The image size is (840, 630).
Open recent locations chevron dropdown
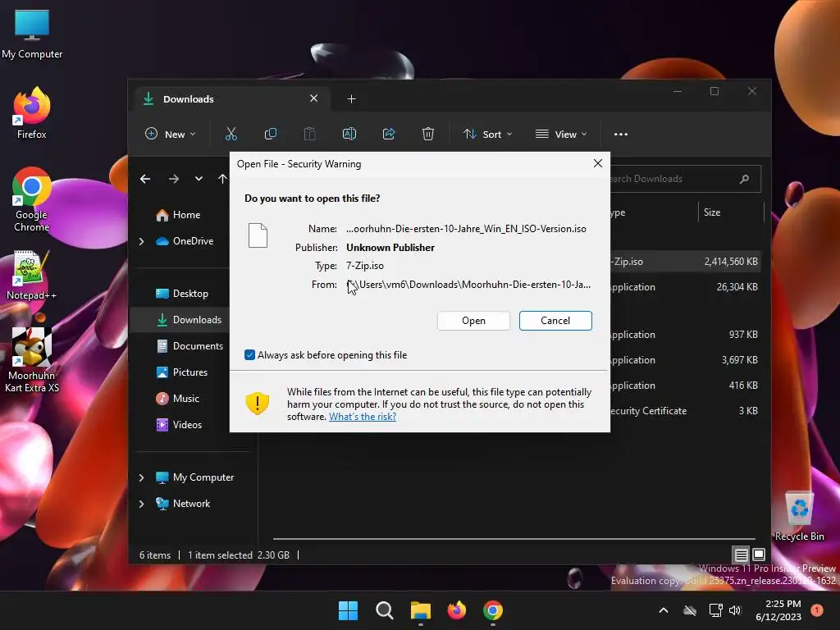[x=199, y=179]
